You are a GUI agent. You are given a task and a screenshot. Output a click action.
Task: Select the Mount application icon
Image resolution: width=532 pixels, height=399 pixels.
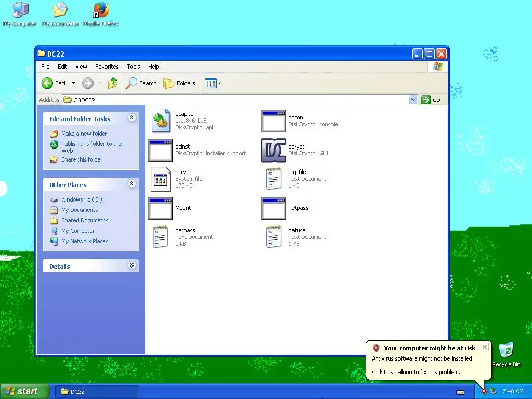pos(161,208)
